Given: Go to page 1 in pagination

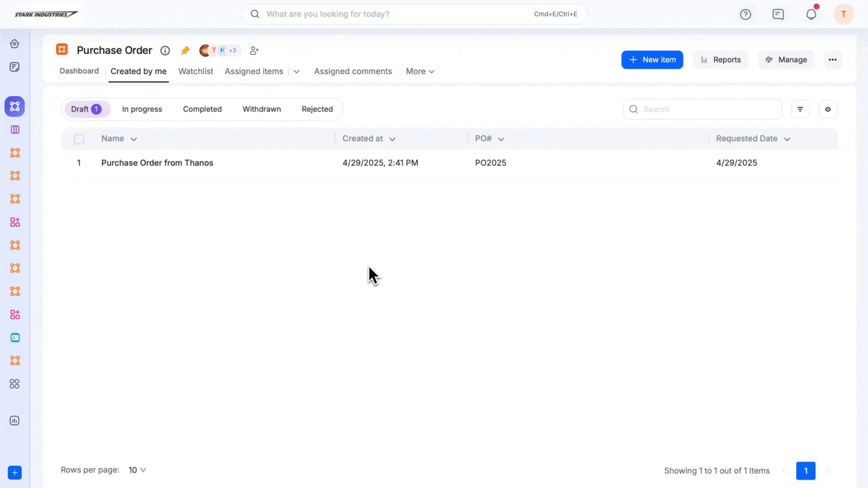Looking at the screenshot, I should (x=806, y=471).
